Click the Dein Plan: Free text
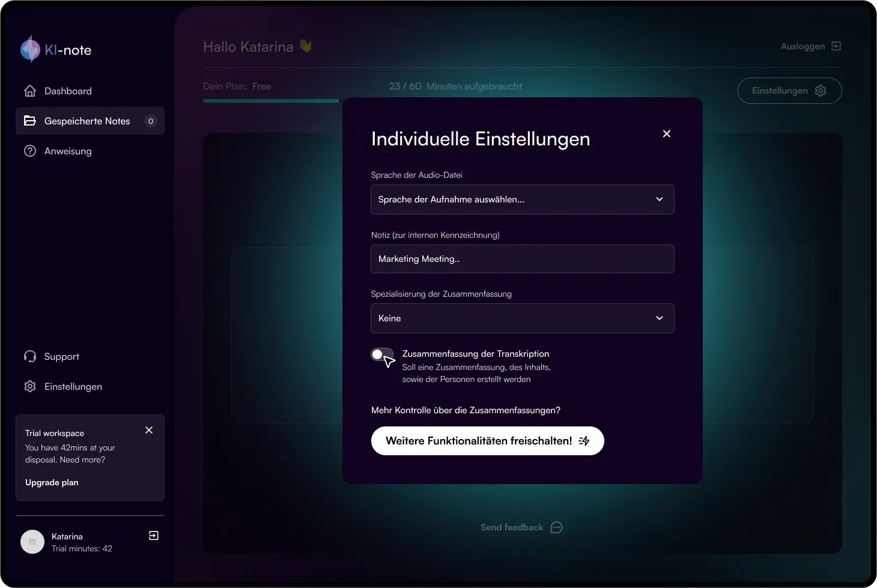This screenshot has height=588, width=877. (237, 86)
